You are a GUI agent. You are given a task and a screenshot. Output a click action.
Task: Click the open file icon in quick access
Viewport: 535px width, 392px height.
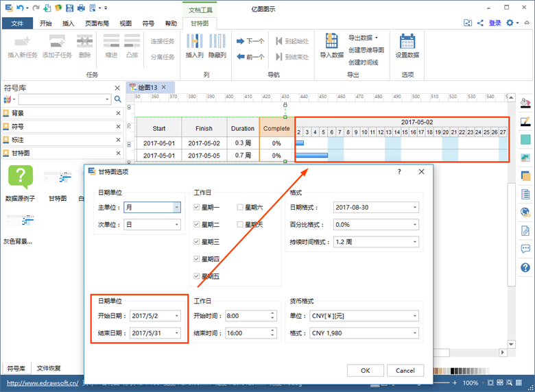[58, 8]
